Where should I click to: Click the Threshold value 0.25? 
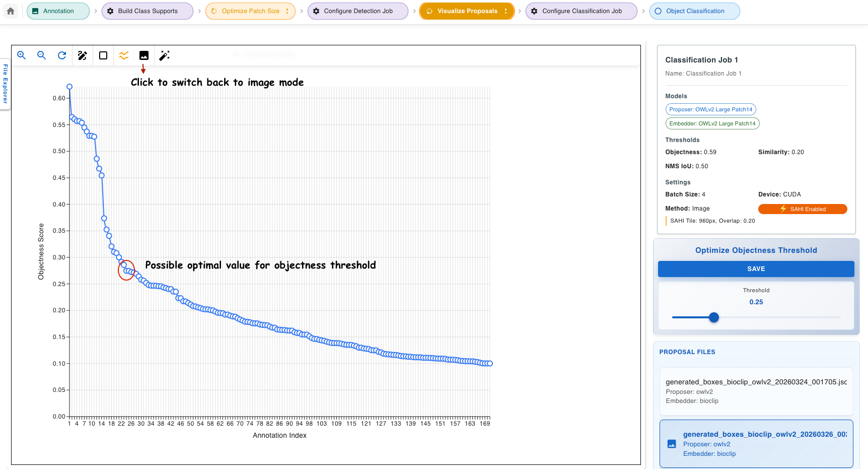(756, 302)
